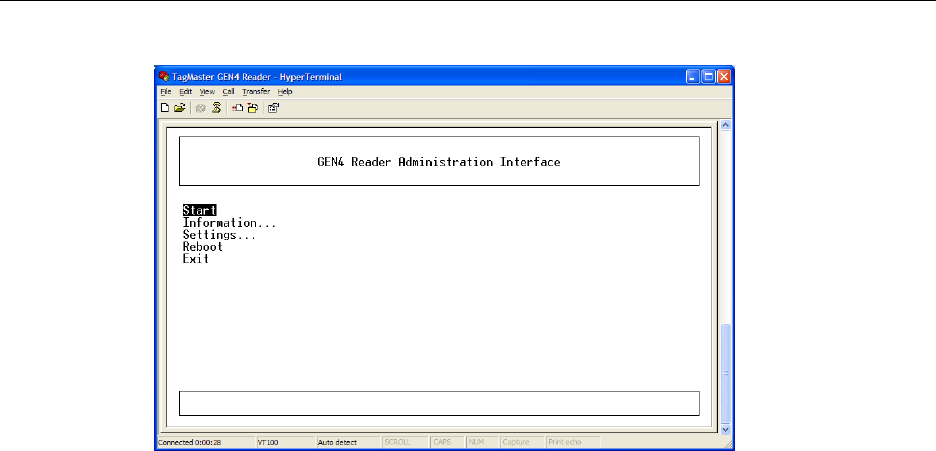
Task: Select the Reboot terminal entry
Action: (x=202, y=246)
